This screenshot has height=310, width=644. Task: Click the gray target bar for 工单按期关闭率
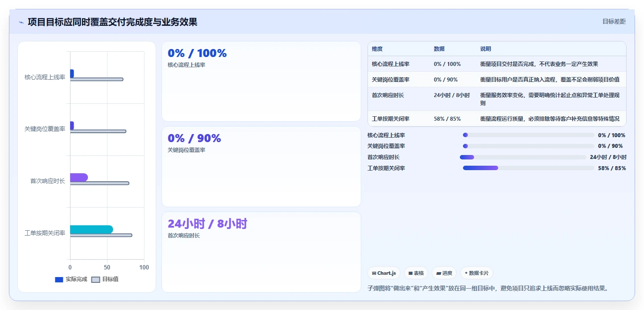101,235
